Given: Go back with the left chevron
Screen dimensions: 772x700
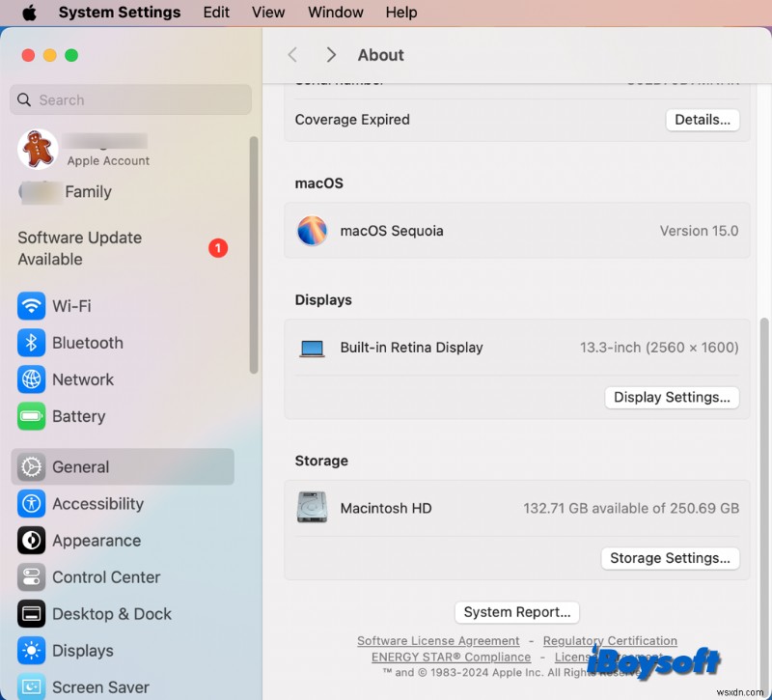Looking at the screenshot, I should click(x=293, y=55).
